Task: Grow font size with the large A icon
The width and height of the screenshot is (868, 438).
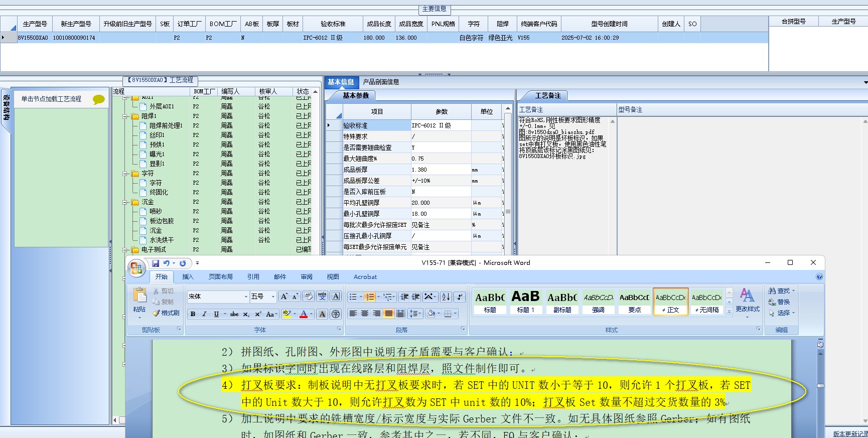Action: click(x=283, y=297)
